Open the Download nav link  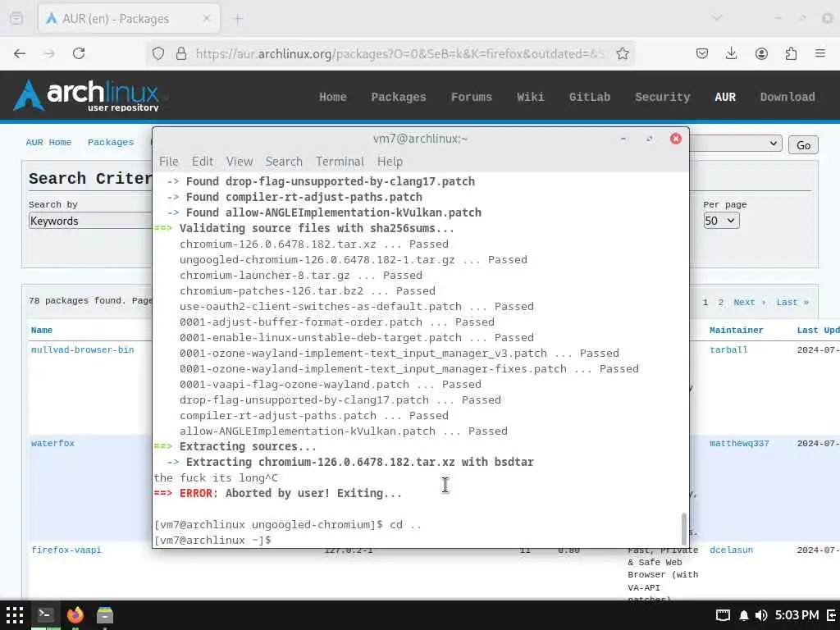tap(787, 97)
